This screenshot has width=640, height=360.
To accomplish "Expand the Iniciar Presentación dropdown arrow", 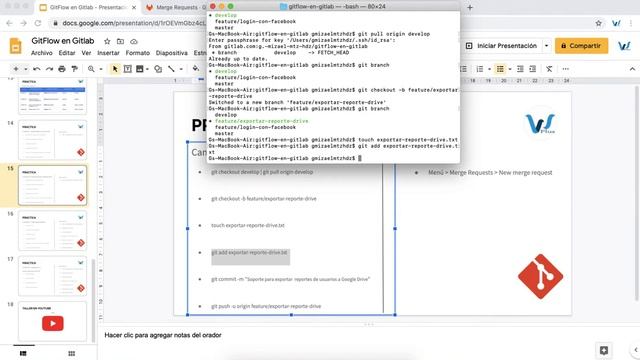I will point(546,46).
